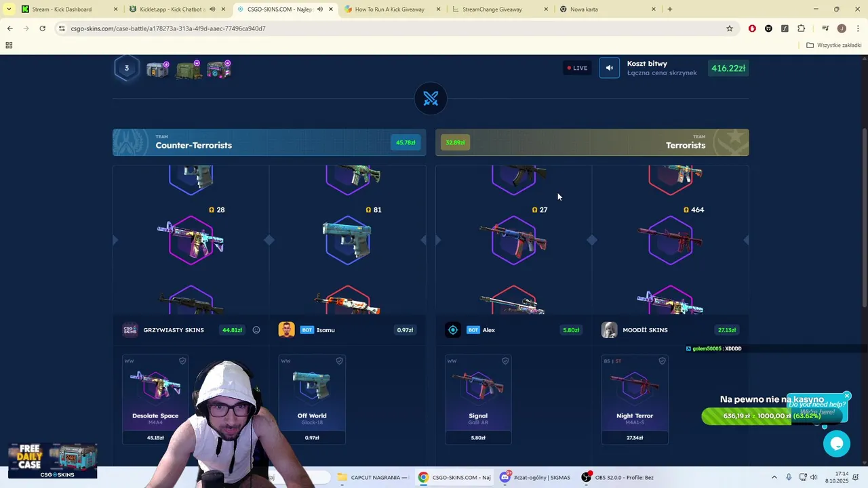868x488 pixels.
Task: Open the Off World Glock-18 drop card
Action: point(312,400)
